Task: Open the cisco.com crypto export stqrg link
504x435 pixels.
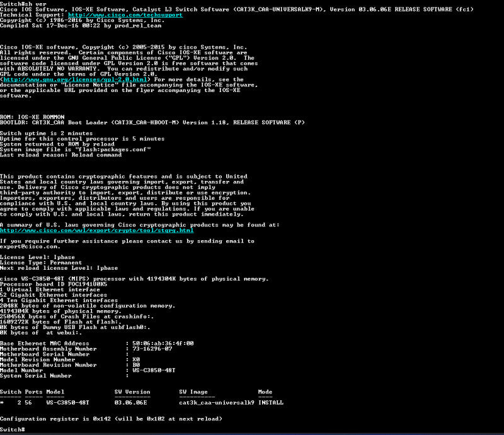Action: 97,230
